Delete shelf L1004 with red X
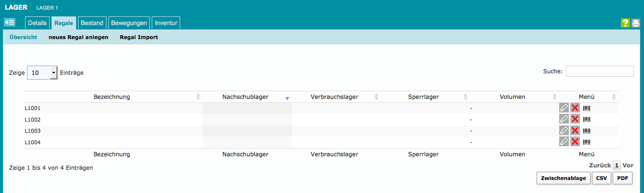The width and height of the screenshot is (644, 193). (575, 142)
